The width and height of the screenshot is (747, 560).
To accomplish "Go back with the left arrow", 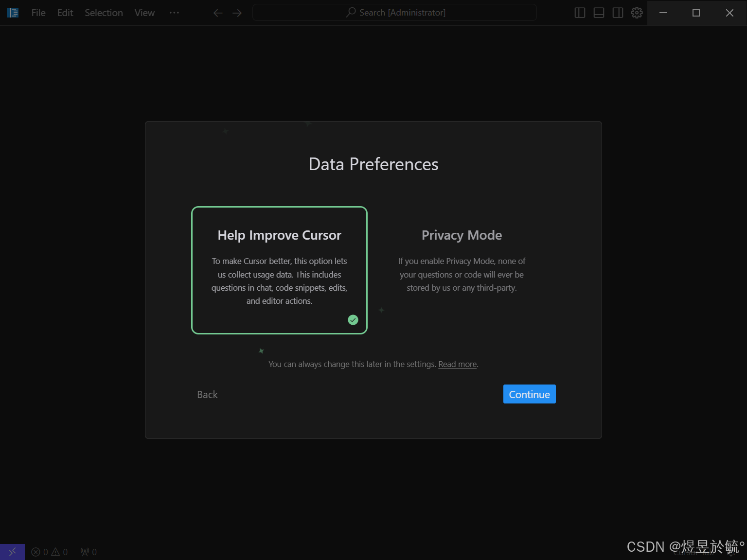I will coord(218,13).
